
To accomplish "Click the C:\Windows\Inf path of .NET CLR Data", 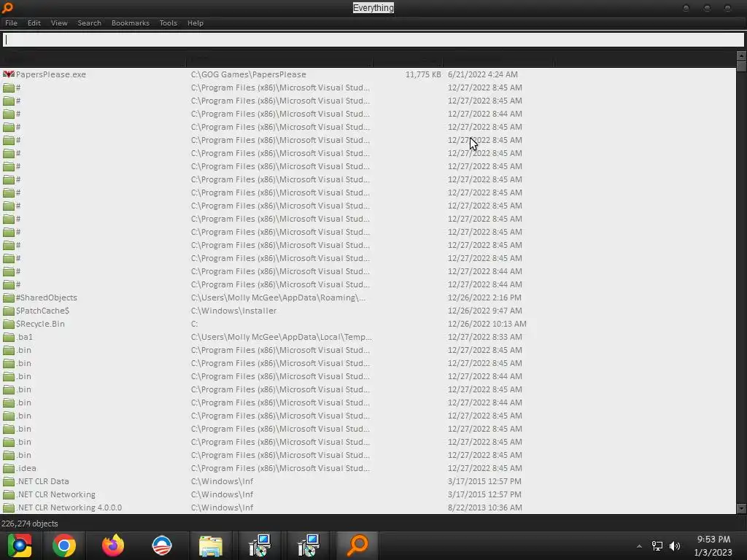I will (222, 481).
